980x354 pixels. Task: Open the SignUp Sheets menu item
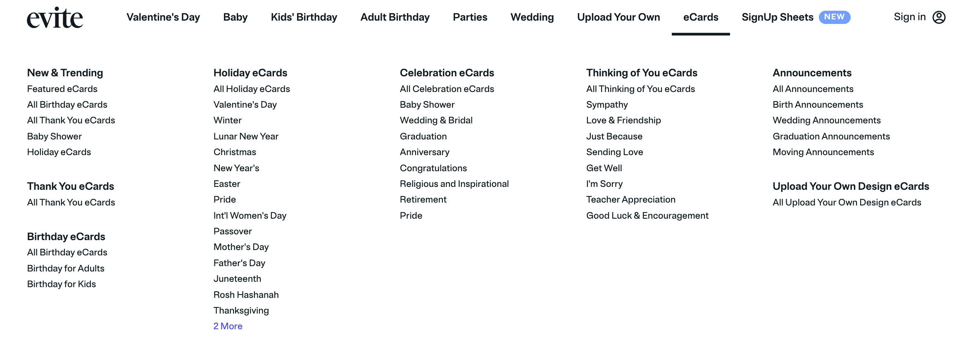coord(778,17)
